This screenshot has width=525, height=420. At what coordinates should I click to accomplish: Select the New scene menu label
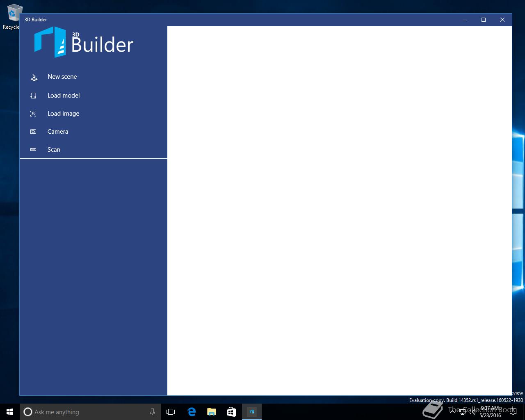click(x=62, y=77)
